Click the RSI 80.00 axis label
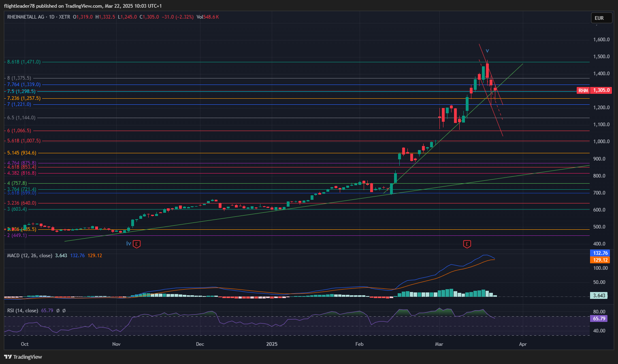 [x=599, y=312]
